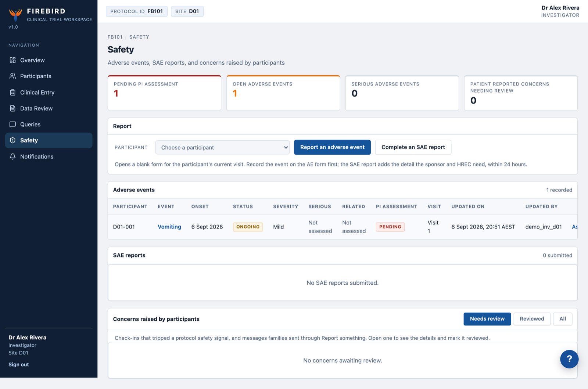Open the Pending PI Assessment card
Viewport: 588px width, 389px height.
click(164, 93)
